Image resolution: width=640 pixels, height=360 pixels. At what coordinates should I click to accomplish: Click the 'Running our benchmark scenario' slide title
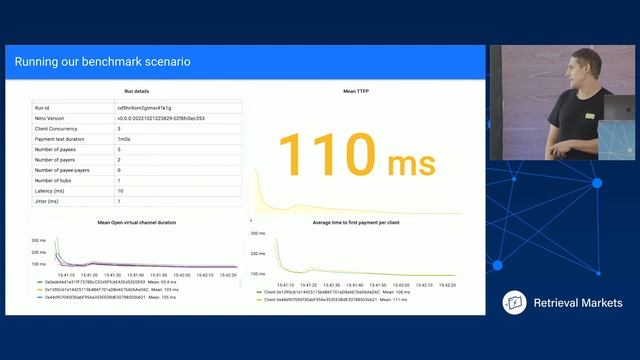pyautogui.click(x=102, y=62)
